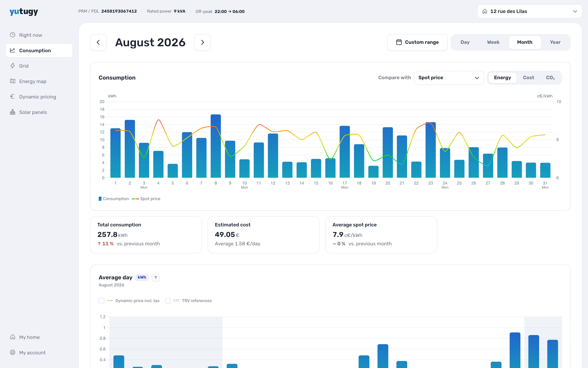Select the Month period tab
The height and width of the screenshot is (368, 588).
525,42
